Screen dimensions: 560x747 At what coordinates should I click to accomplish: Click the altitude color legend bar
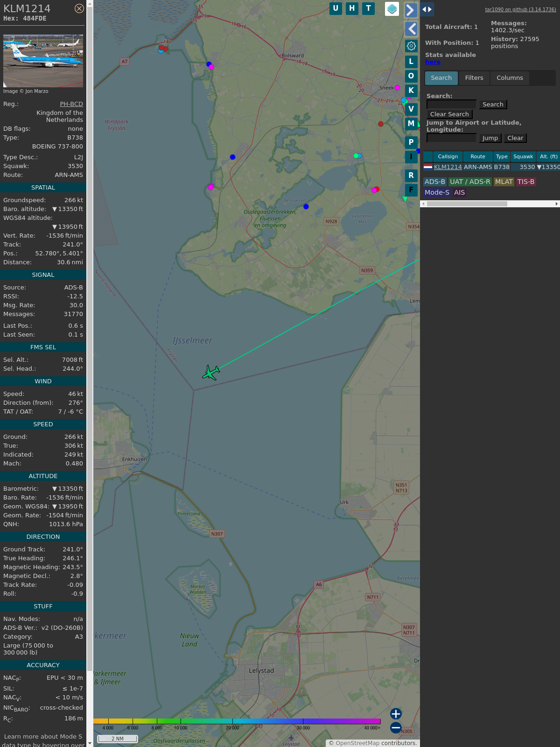(x=237, y=721)
